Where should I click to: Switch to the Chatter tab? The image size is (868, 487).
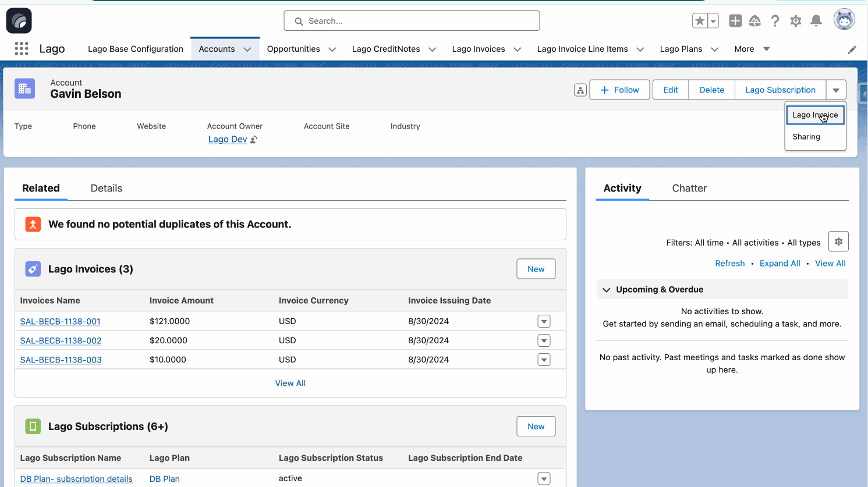click(x=689, y=189)
